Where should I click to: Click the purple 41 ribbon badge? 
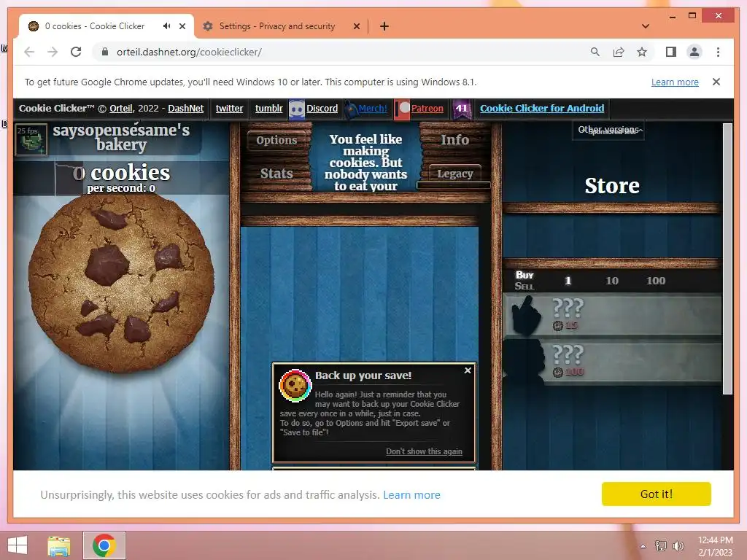click(462, 109)
